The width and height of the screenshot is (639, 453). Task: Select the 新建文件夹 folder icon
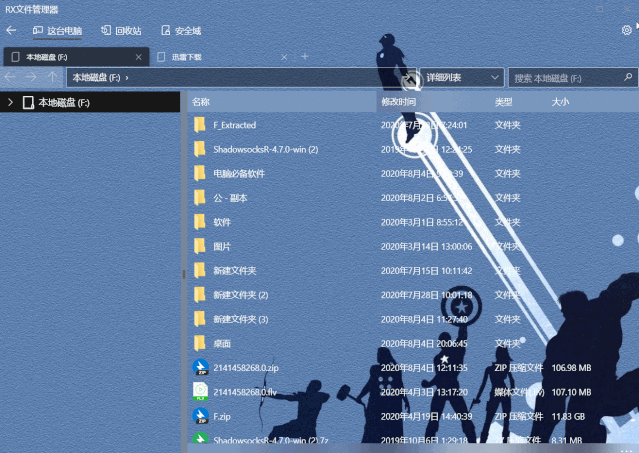(x=200, y=270)
